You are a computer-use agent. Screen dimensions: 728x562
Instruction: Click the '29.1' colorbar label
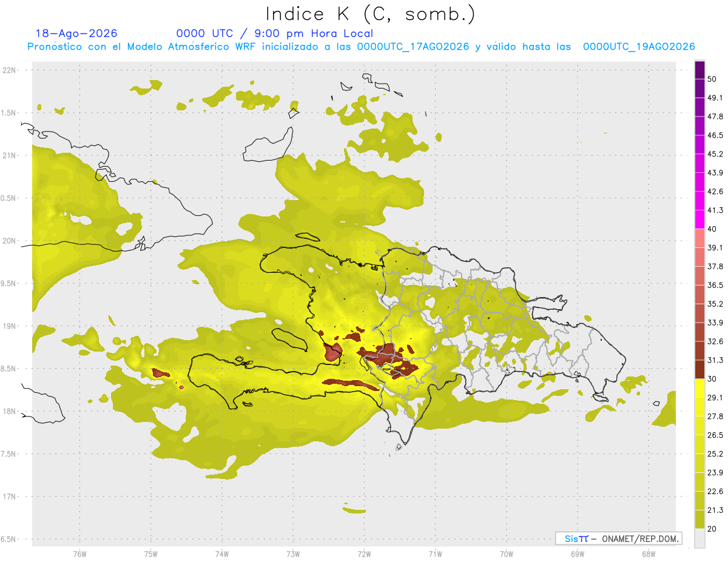tap(716, 398)
